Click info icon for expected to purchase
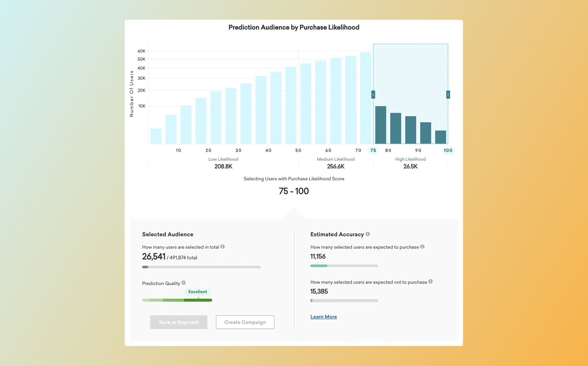The image size is (588, 366). coord(422,246)
